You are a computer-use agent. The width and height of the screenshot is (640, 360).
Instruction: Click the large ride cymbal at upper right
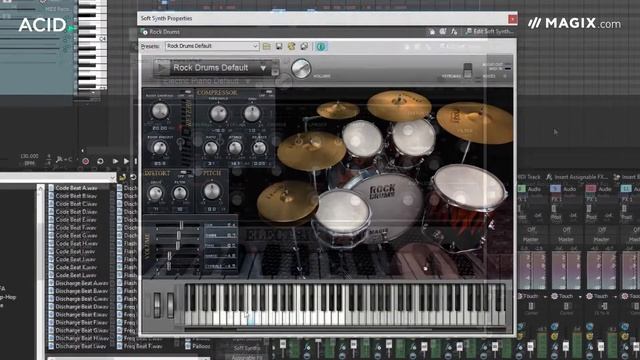click(x=476, y=122)
